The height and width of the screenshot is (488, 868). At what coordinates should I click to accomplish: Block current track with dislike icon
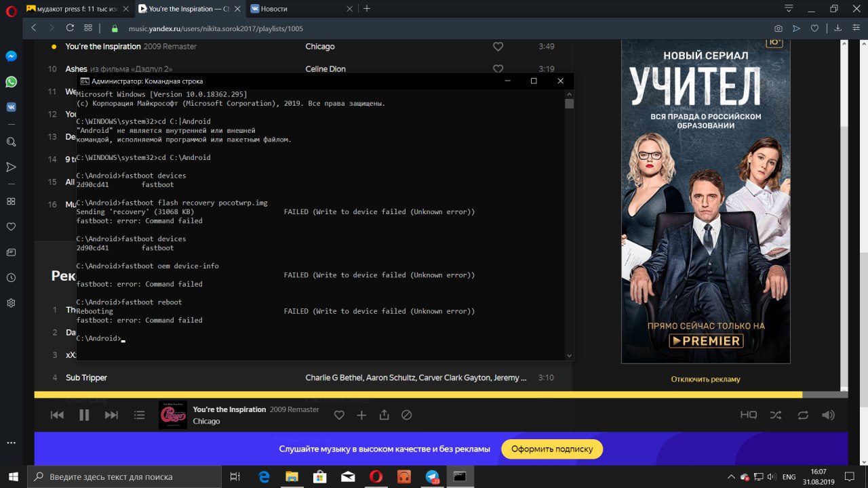point(406,415)
